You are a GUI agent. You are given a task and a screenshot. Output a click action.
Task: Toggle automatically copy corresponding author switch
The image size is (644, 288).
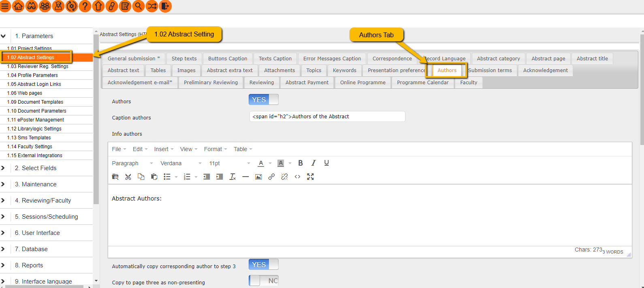(263, 265)
